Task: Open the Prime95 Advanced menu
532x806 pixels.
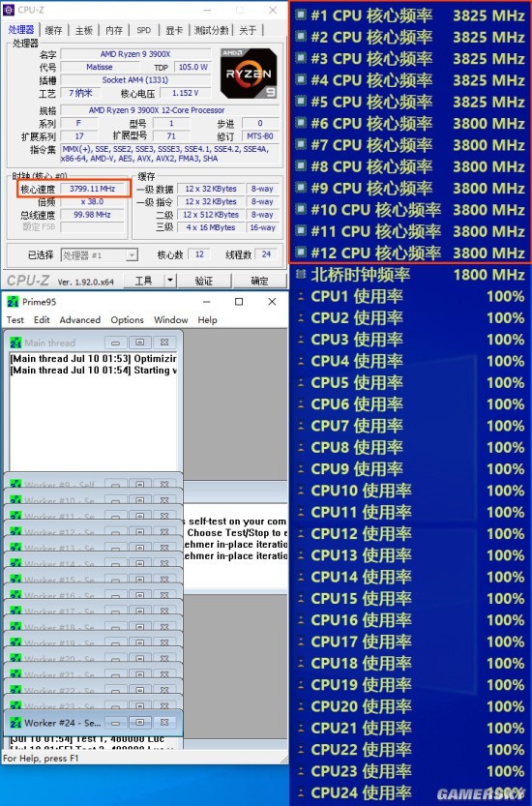Action: point(79,319)
